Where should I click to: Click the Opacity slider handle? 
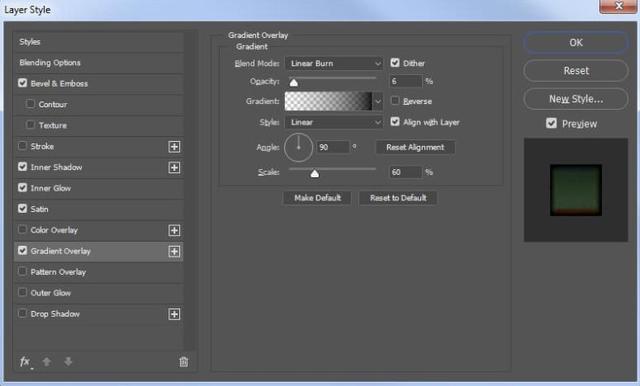293,83
